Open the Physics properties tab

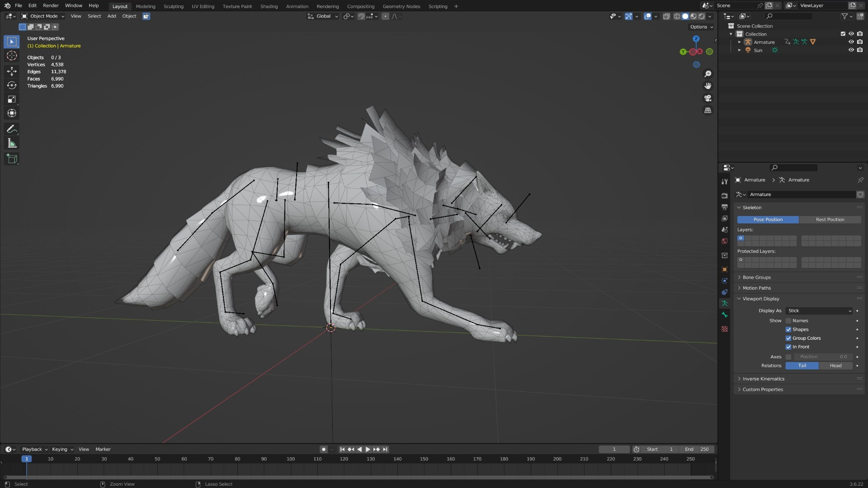(x=725, y=281)
